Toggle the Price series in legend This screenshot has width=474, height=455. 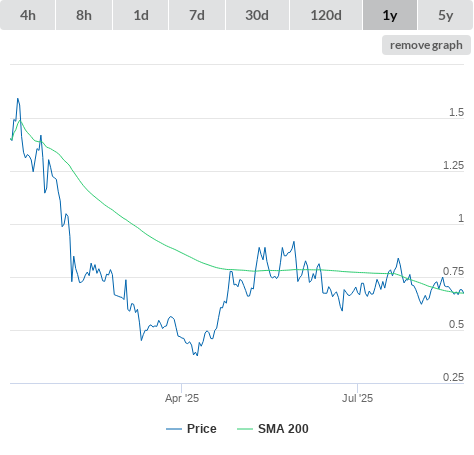pos(191,429)
